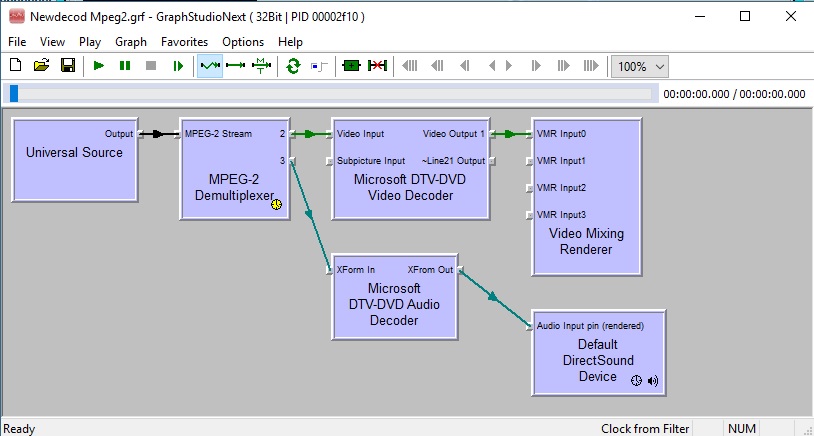Click the green refresh graph icon

[x=293, y=66]
